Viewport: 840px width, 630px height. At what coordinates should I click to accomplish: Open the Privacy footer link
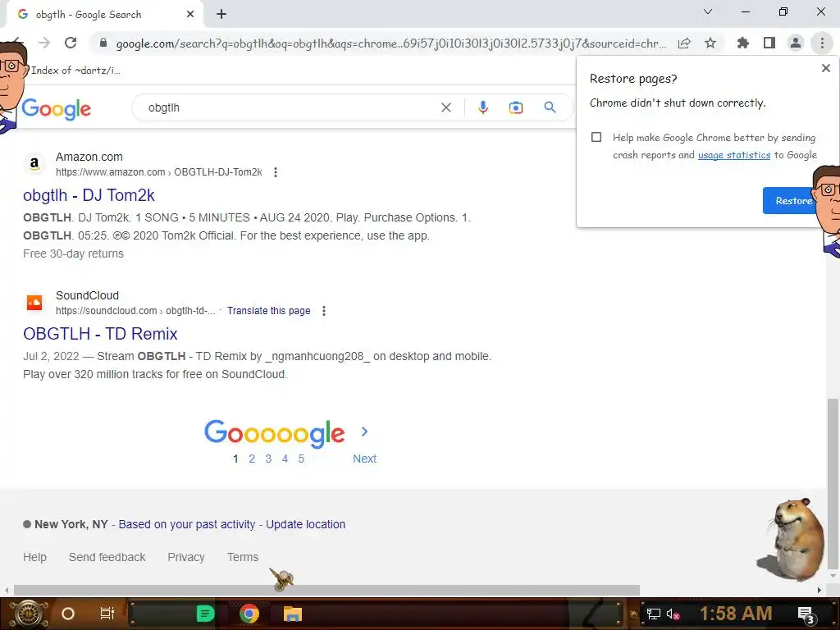pos(186,557)
